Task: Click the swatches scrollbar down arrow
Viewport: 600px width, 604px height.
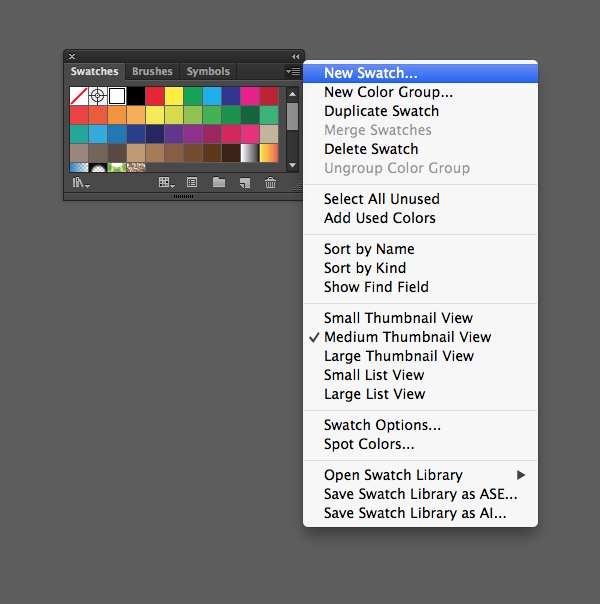Action: point(292,165)
